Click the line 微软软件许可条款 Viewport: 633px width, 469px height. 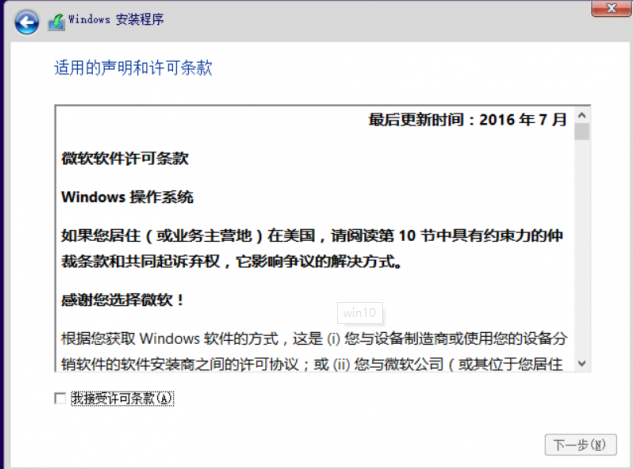pyautogui.click(x=125, y=158)
